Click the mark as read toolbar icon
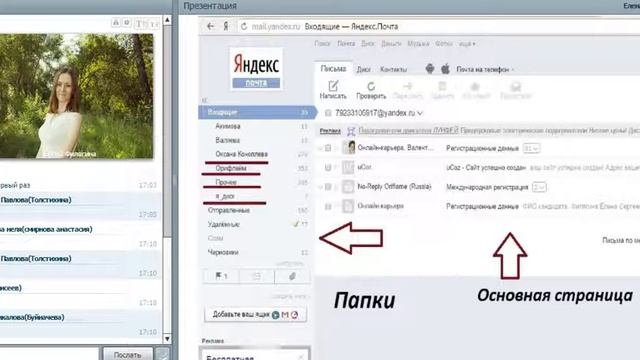 [x=516, y=86]
